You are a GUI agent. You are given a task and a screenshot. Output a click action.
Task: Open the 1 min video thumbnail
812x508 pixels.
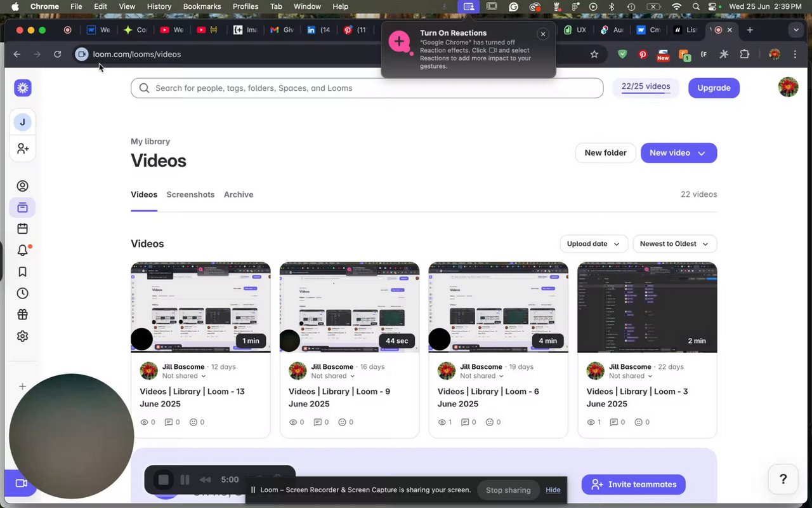tap(200, 307)
